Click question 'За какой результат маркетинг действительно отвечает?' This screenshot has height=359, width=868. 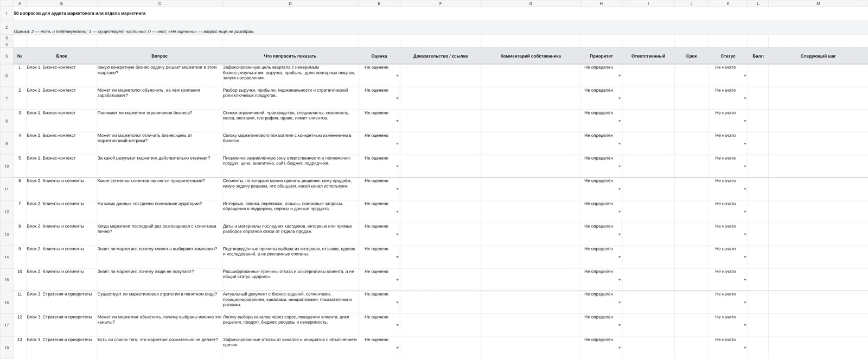(154, 158)
